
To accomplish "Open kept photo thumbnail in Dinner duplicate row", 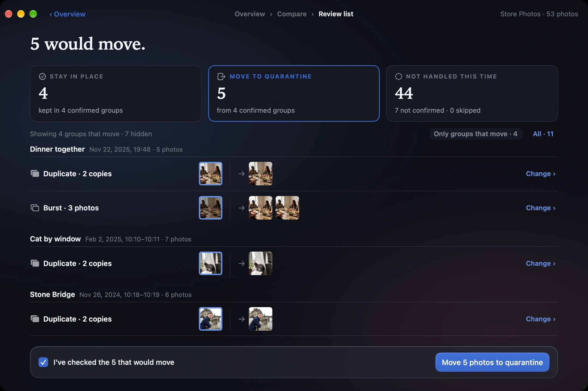I will click(211, 174).
